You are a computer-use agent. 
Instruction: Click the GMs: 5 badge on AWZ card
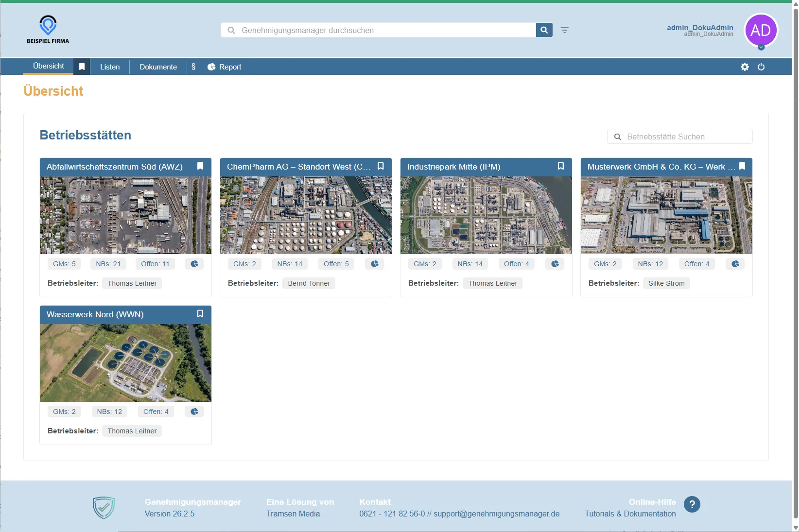[65, 264]
